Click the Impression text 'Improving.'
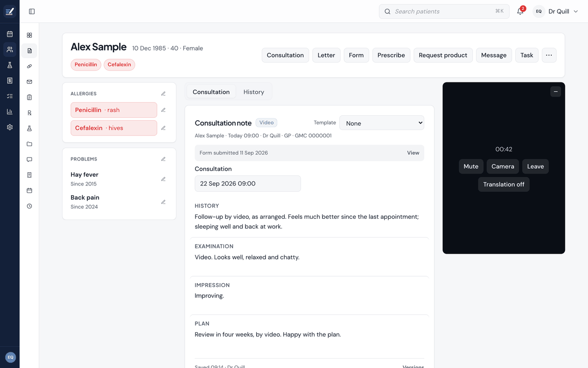This screenshot has height=368, width=588. point(209,296)
